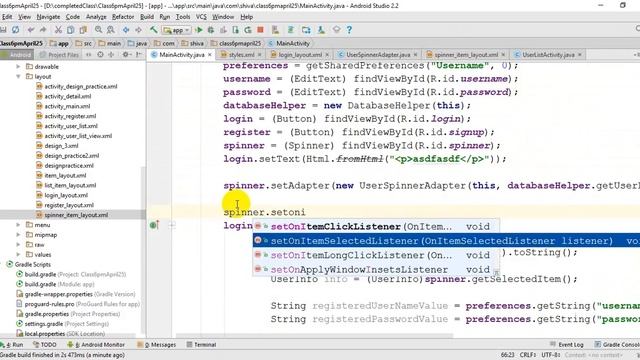The height and width of the screenshot is (360, 640).
Task: Click the MainActivity breadcrumb
Action: 289,43
